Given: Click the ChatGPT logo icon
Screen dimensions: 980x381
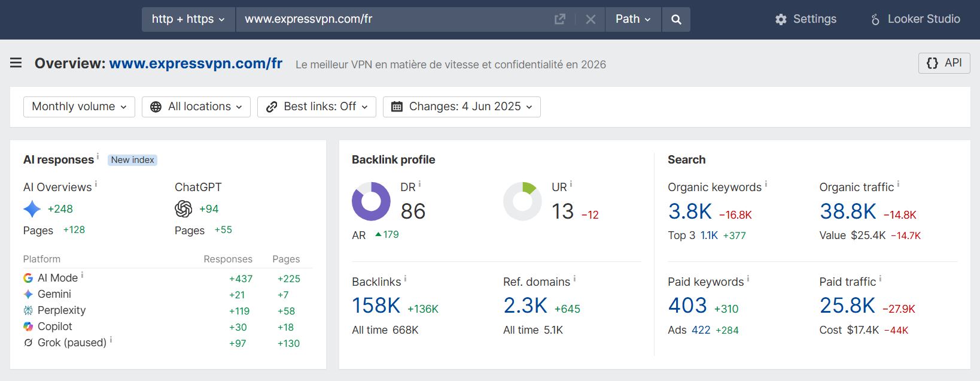Looking at the screenshot, I should (x=184, y=209).
